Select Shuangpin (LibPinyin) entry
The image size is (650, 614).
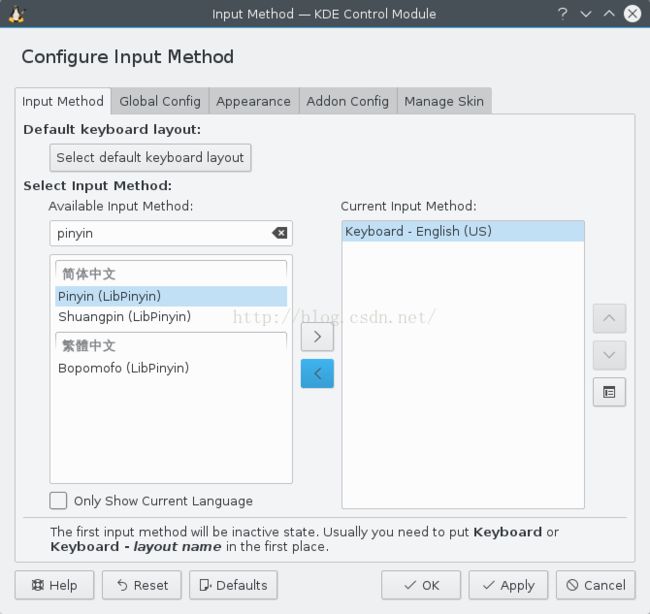pyautogui.click(x=171, y=317)
